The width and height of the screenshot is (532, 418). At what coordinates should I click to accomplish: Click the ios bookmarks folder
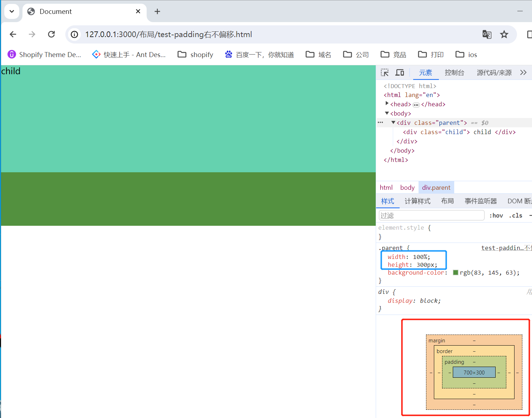[466, 54]
